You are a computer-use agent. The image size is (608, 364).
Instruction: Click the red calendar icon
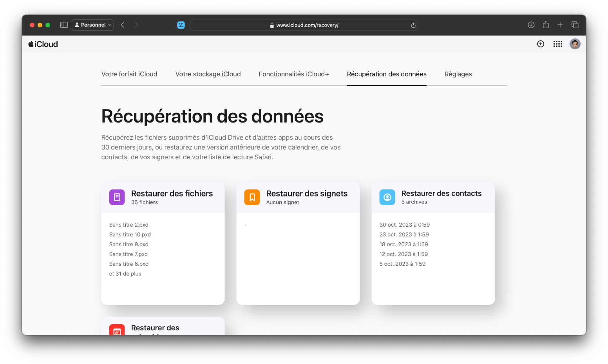point(117,330)
